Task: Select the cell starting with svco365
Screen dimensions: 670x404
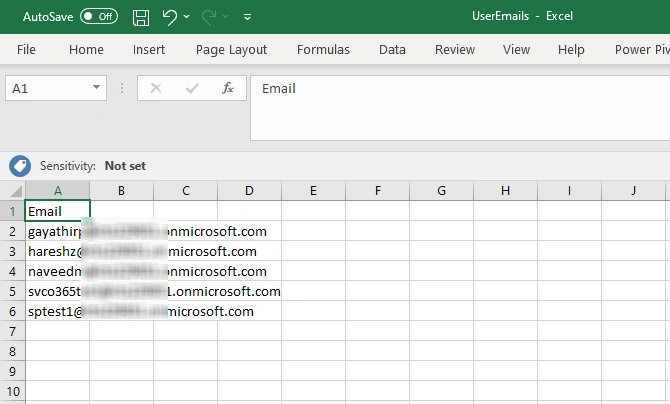Action: (58, 291)
